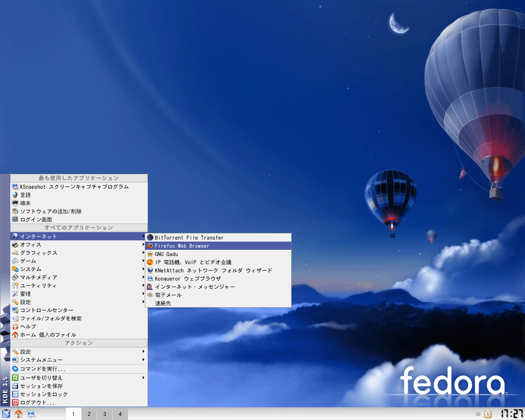Click the 17:27 panel clock
This screenshot has height=420, width=525.
point(512,414)
